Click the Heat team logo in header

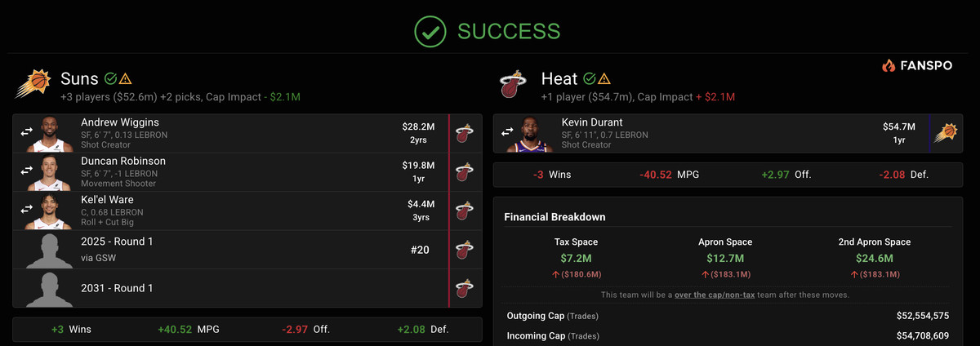[514, 84]
